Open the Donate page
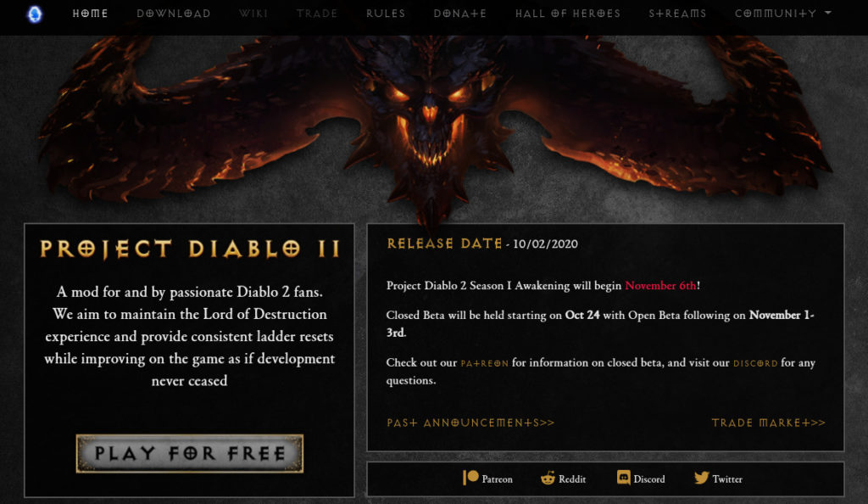Screen dimensions: 868x504 tap(460, 14)
